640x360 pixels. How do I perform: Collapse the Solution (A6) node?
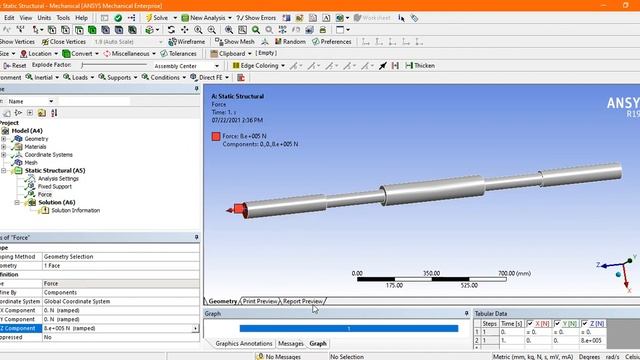[17, 202]
